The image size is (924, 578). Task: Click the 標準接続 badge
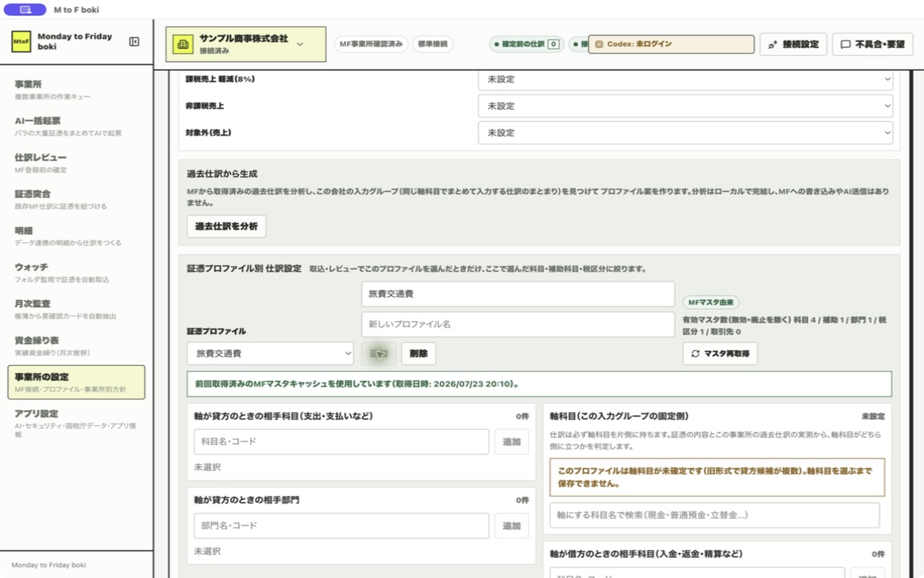coord(433,44)
